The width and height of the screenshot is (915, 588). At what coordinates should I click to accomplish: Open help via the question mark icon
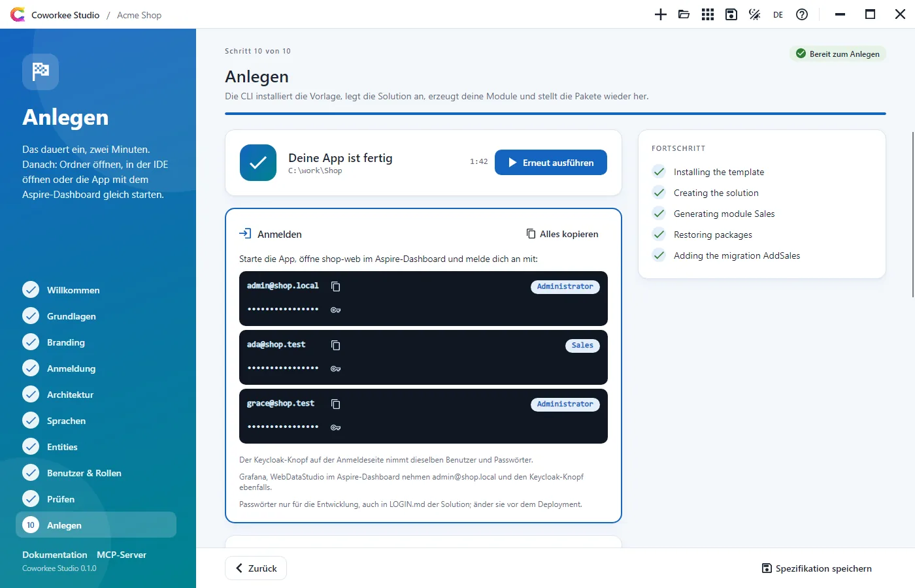tap(802, 14)
